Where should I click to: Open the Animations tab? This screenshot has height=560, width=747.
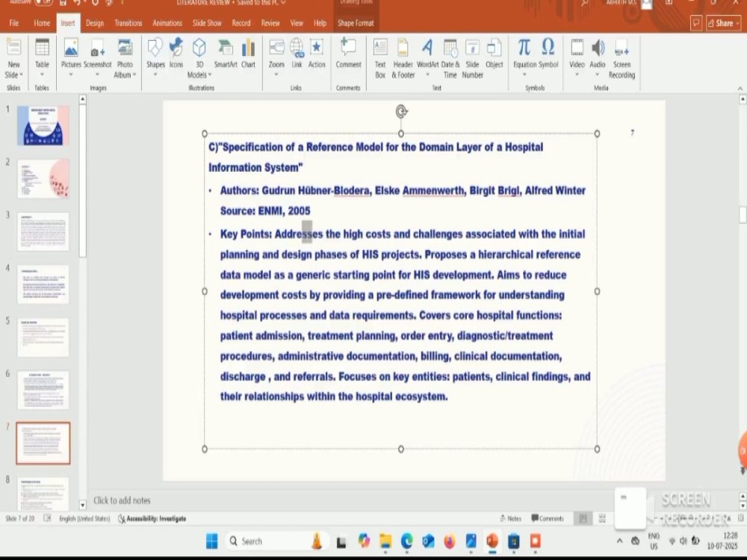pos(167,23)
